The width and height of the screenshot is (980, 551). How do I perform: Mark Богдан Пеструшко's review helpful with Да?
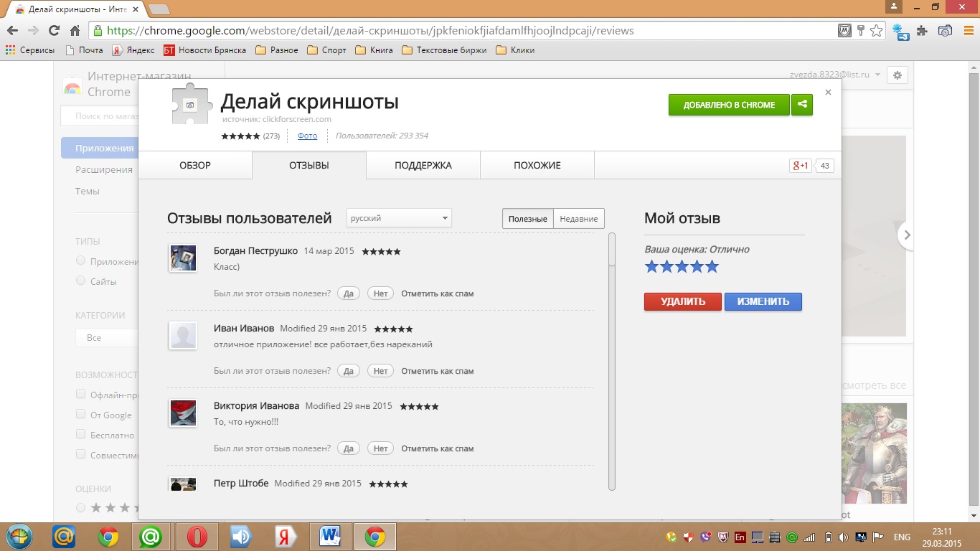(349, 293)
